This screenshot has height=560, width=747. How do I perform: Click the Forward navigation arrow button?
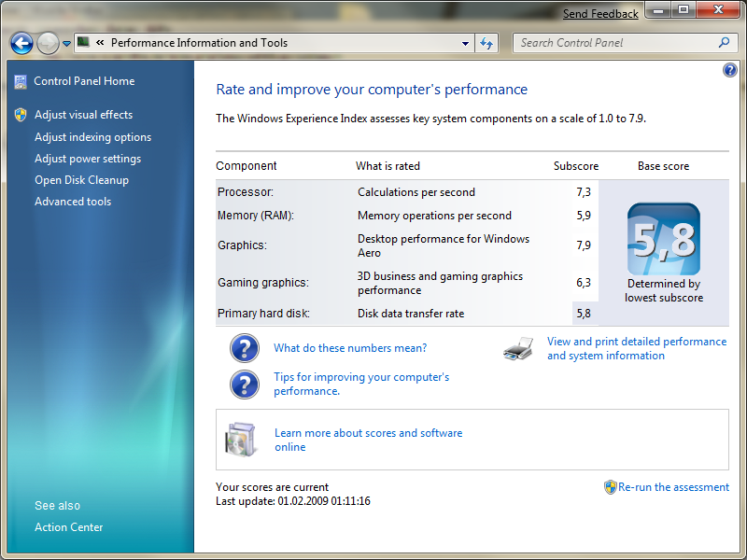[x=48, y=43]
